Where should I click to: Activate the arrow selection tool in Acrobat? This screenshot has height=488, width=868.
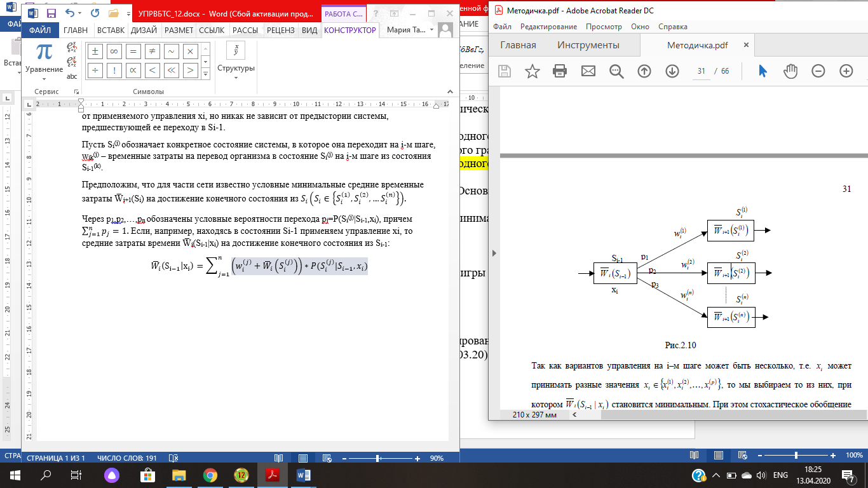763,71
